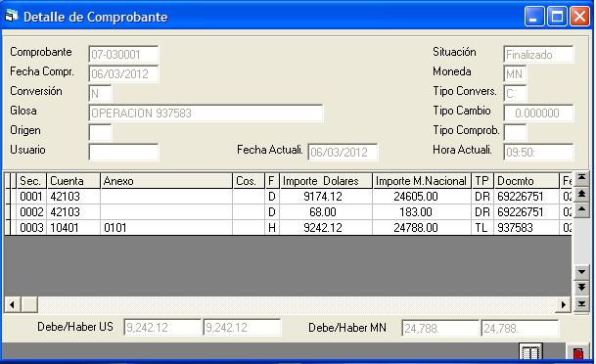
Task: Click the empty Origen field
Action: (x=100, y=132)
